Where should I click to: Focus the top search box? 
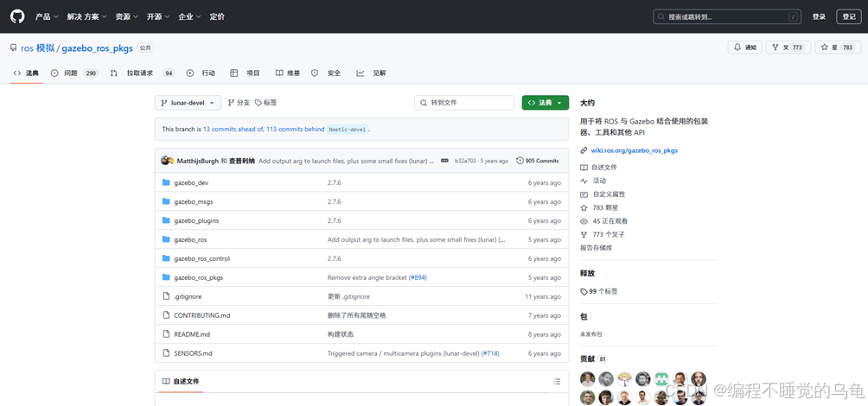[727, 16]
